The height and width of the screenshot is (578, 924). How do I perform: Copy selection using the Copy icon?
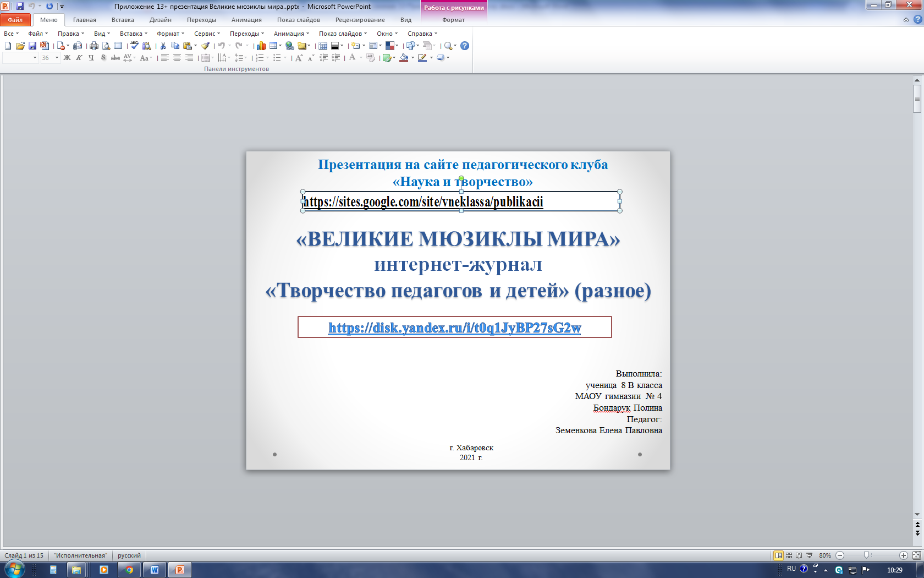175,46
